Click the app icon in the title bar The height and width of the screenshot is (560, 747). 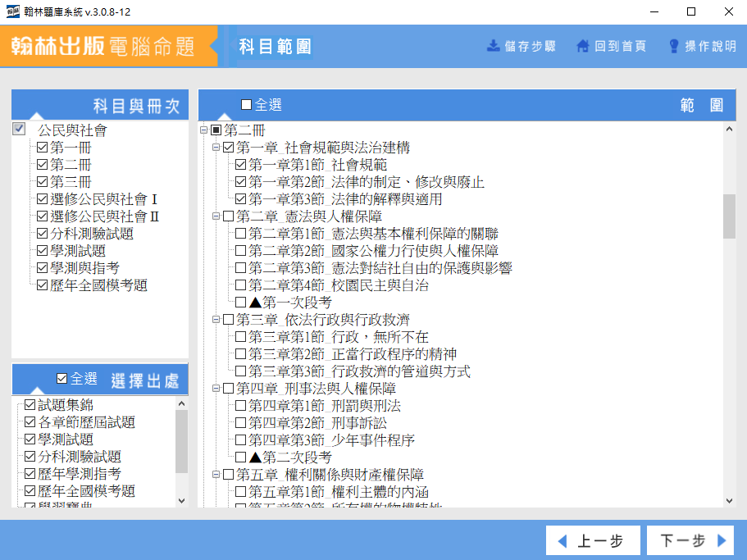click(x=13, y=11)
